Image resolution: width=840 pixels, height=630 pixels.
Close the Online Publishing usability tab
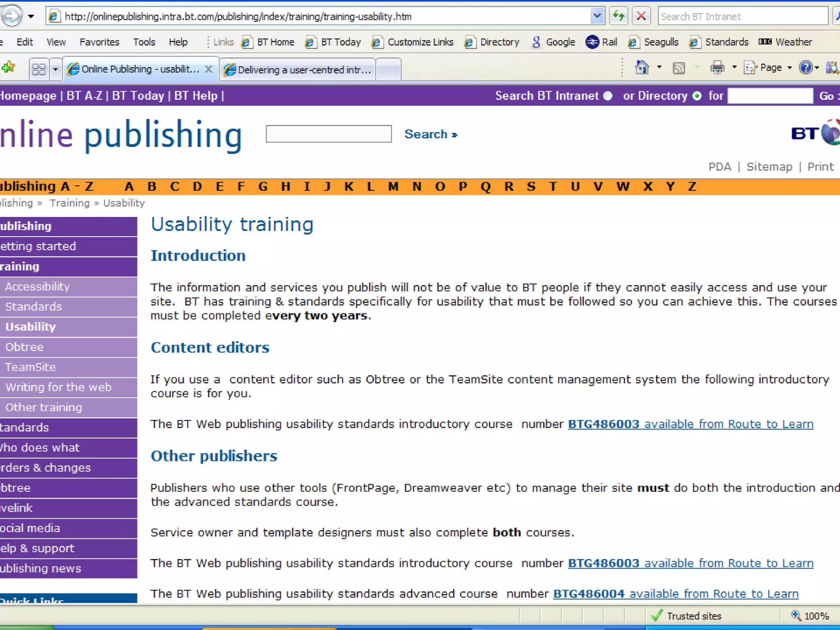click(208, 69)
